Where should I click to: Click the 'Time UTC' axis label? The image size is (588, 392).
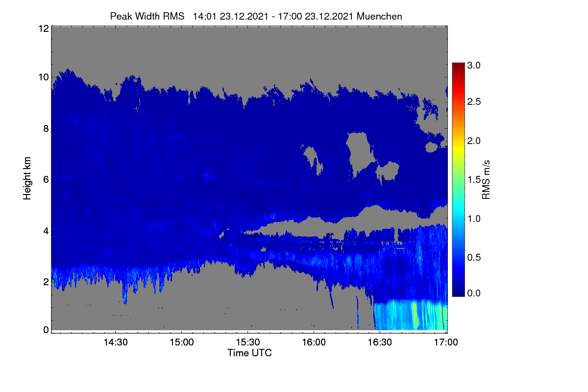pos(249,353)
